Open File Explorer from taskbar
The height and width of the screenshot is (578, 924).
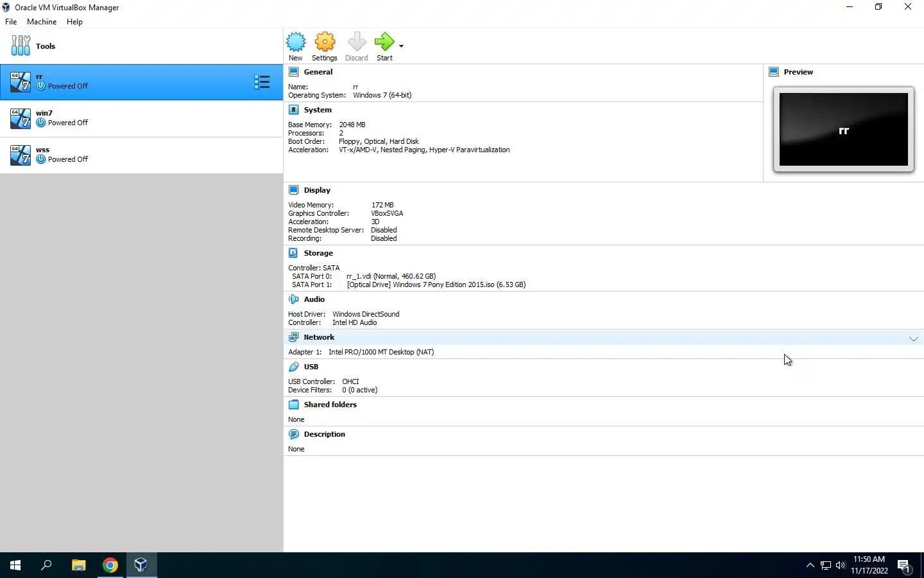(78, 565)
